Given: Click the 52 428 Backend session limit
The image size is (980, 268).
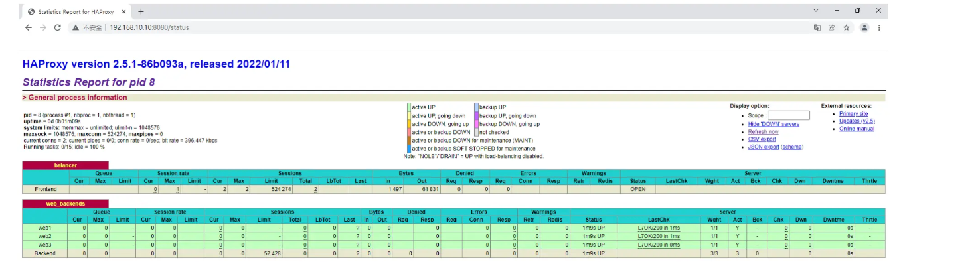Looking at the screenshot, I should click(272, 253).
